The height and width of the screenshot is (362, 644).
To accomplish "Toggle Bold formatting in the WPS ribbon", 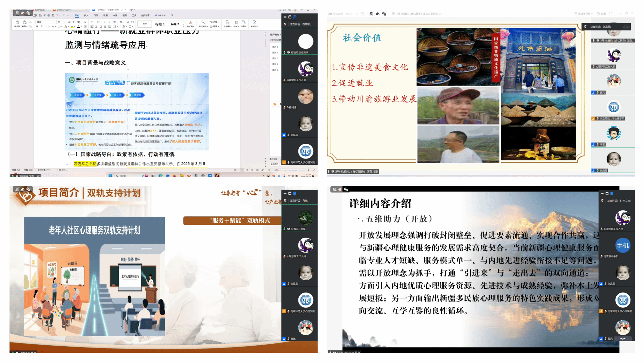I will (37, 27).
